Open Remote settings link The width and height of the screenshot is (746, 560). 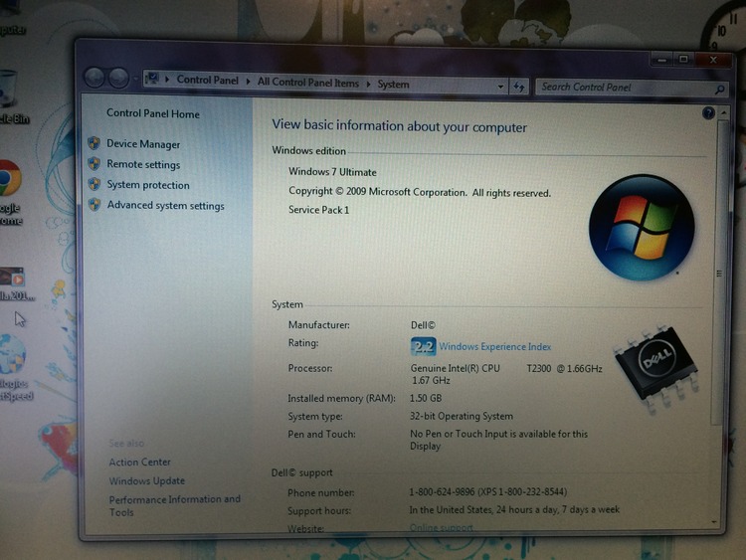pyautogui.click(x=143, y=164)
